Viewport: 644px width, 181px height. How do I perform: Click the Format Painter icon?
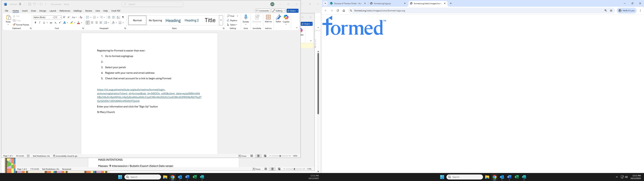pos(14,25)
